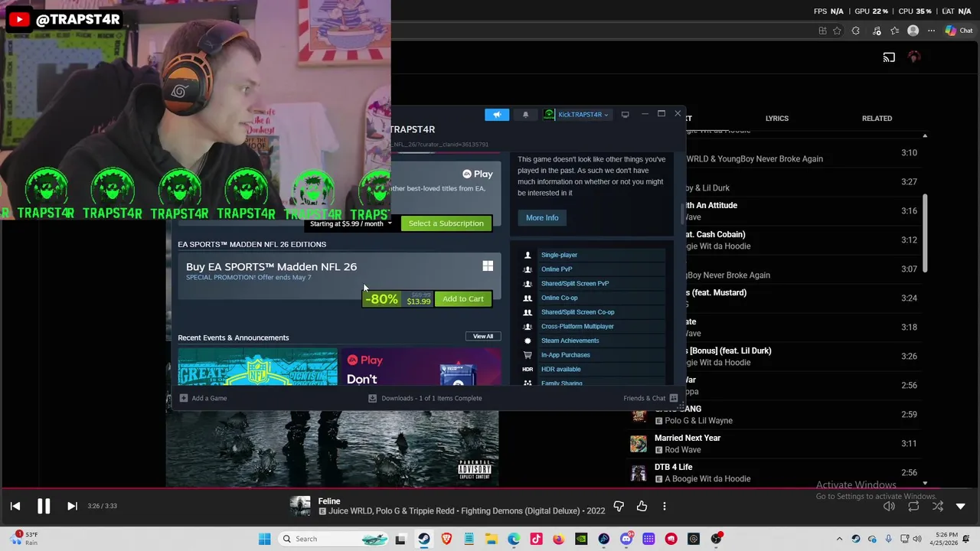Open the KickTRAPST4R account dropdown
980x551 pixels.
tap(577, 115)
